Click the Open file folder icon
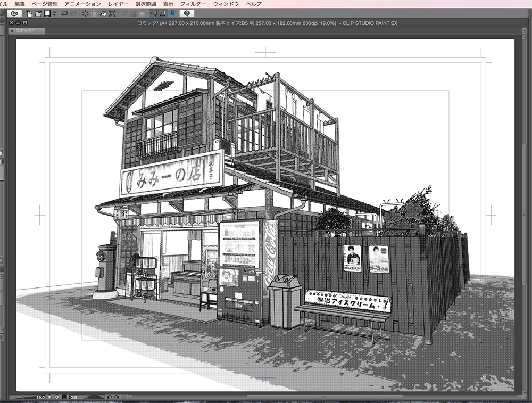The image size is (532, 403). point(38,14)
